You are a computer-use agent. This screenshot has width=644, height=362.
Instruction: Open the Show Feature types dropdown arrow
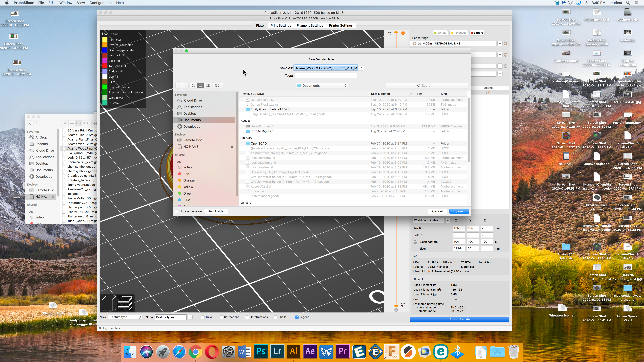[190, 317]
